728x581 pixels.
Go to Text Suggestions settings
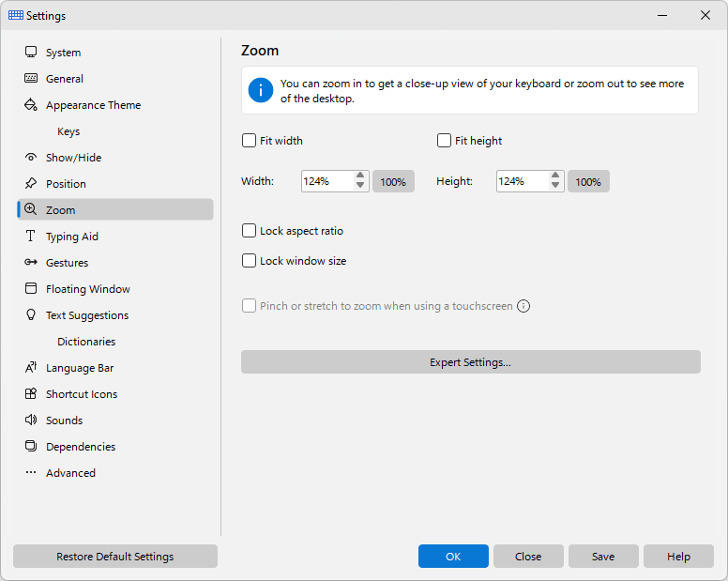click(x=115, y=314)
